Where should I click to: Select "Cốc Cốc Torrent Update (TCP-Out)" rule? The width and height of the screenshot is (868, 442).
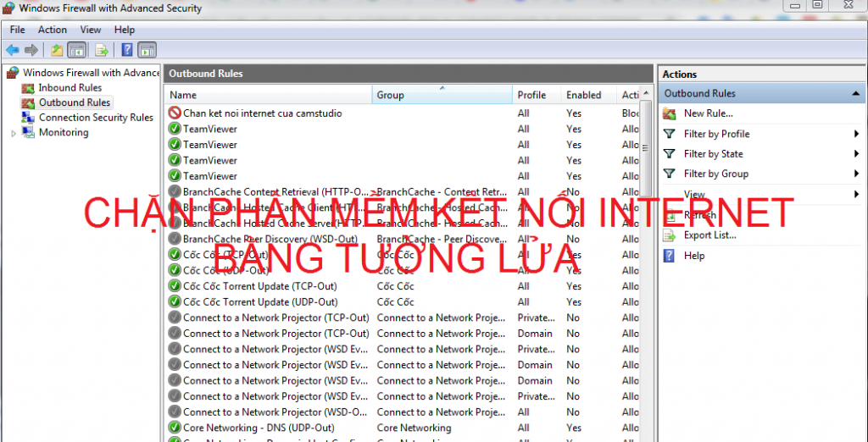pos(260,286)
